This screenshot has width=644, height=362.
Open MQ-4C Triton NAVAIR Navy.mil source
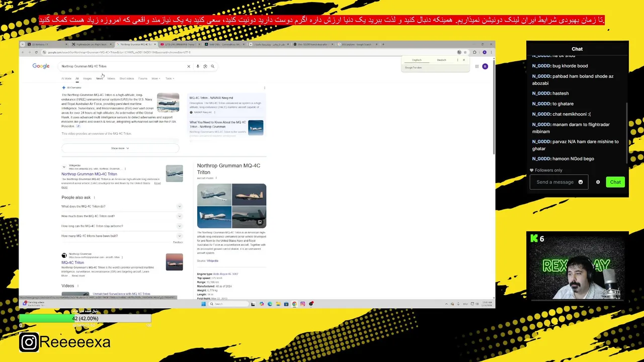211,98
